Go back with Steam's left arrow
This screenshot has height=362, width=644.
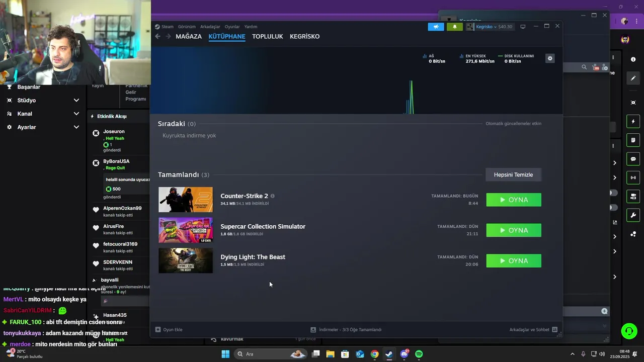pyautogui.click(x=157, y=36)
